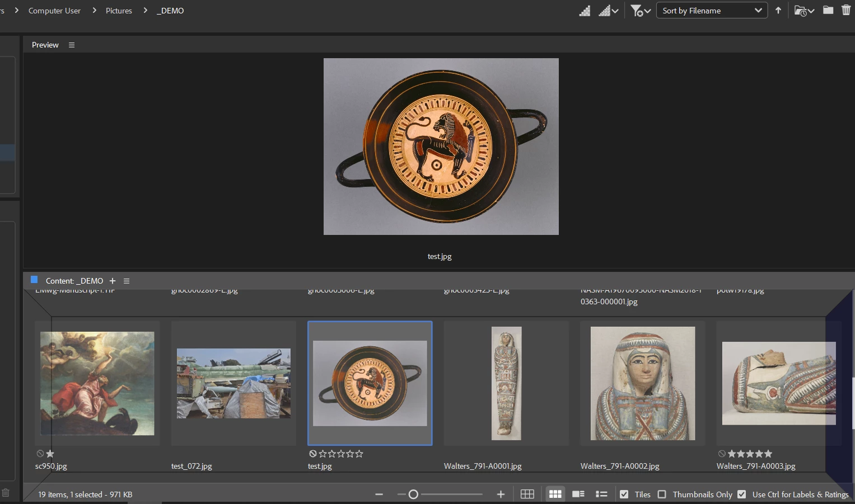Uncheck Use Ctrl for Labels & Ratings

741,494
